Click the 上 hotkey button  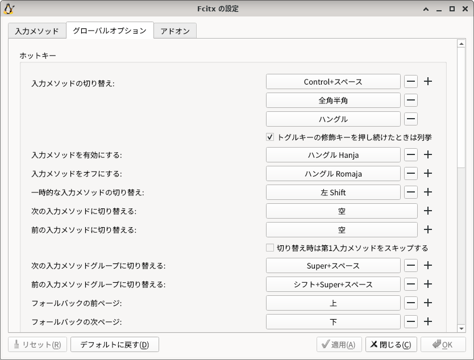coord(333,303)
